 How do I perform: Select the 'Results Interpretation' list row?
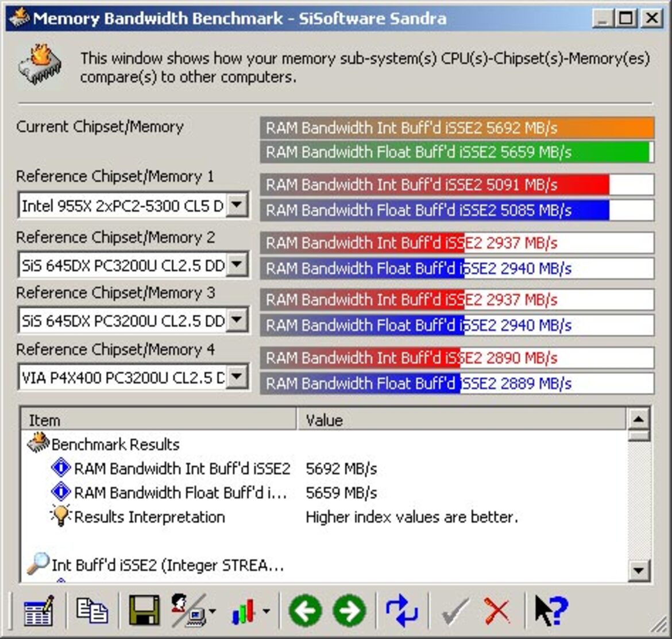point(149,517)
